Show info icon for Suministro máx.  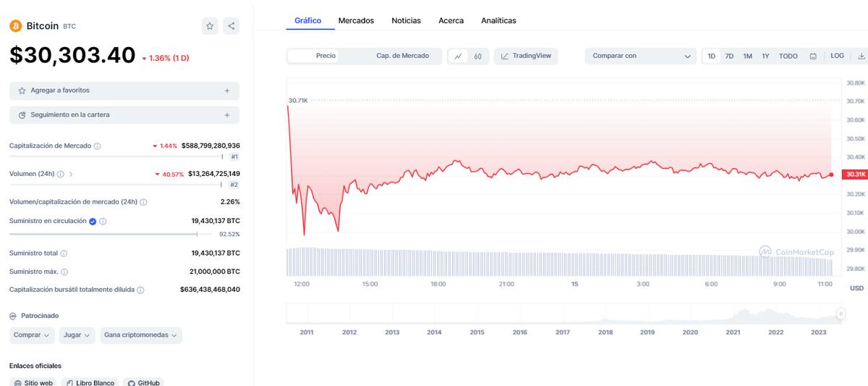(64, 272)
